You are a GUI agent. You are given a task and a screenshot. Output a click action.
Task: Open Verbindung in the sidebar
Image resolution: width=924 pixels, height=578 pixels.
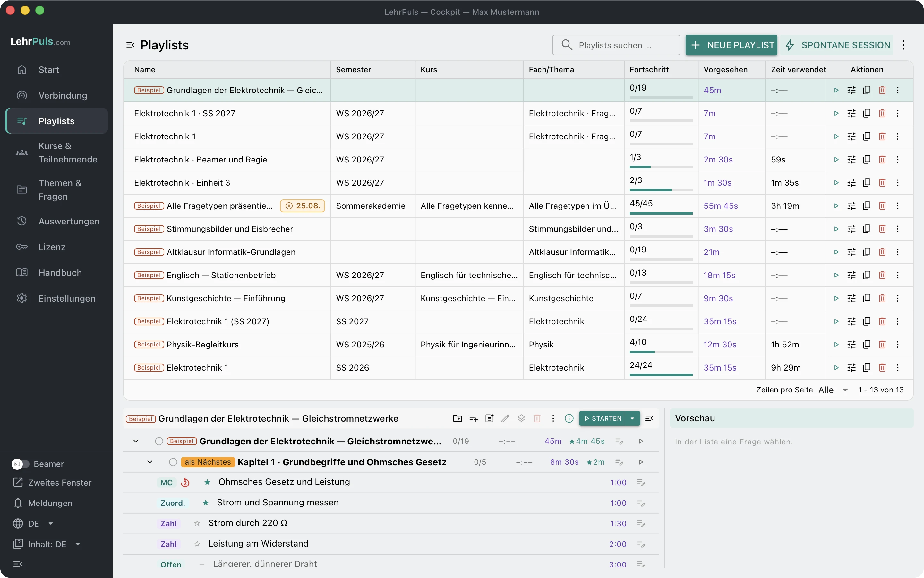pyautogui.click(x=56, y=95)
